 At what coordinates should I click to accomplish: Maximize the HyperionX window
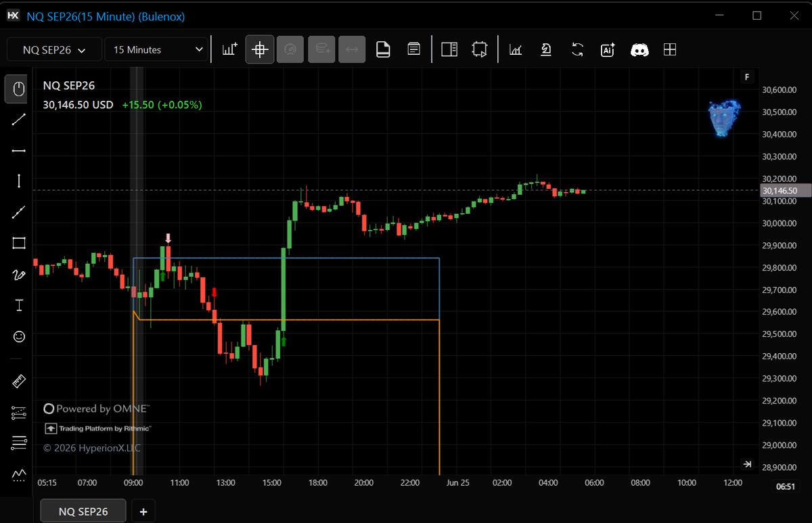[x=757, y=16]
